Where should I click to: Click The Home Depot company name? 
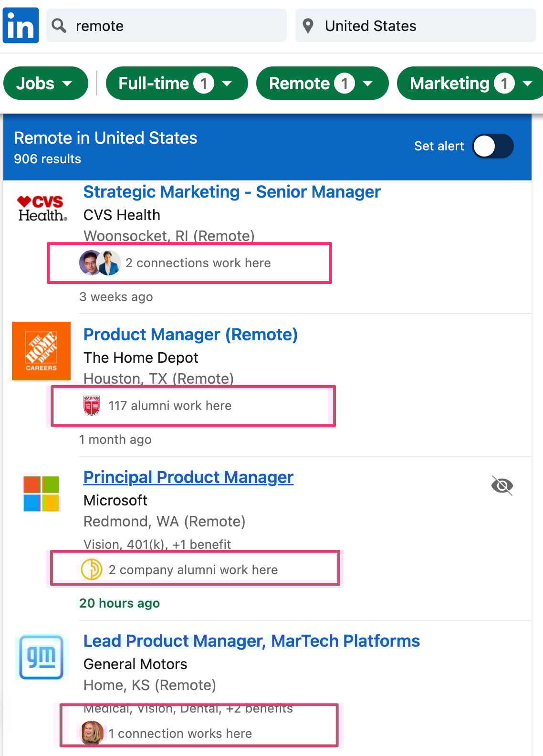[141, 358]
